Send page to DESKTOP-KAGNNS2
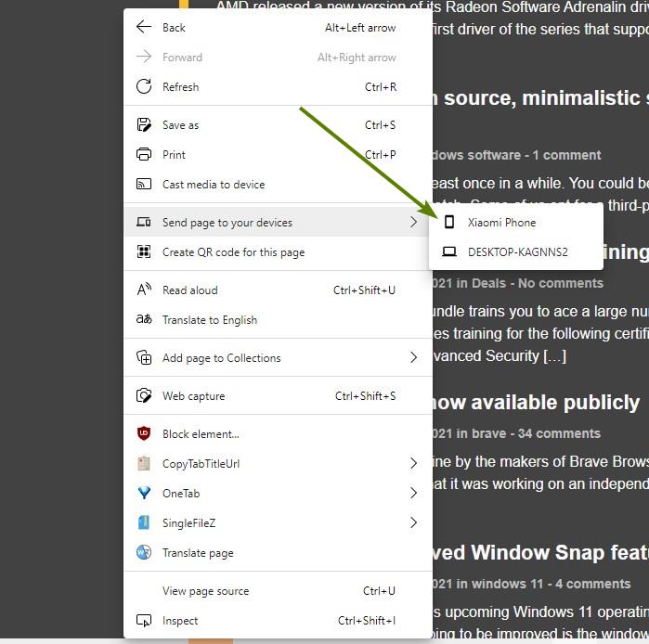This screenshot has height=644, width=649. click(517, 251)
